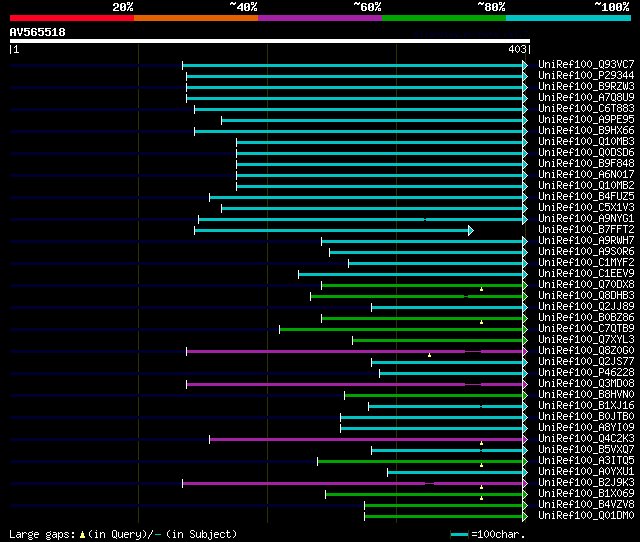This screenshot has width=640, height=542.
Task: Click the orange ~40% identity legend segment
Action: (x=196, y=18)
